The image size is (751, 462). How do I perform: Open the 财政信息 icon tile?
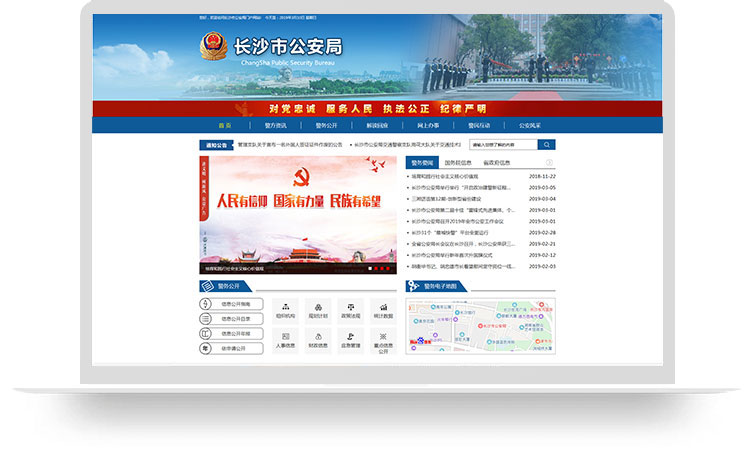pyautogui.click(x=318, y=340)
